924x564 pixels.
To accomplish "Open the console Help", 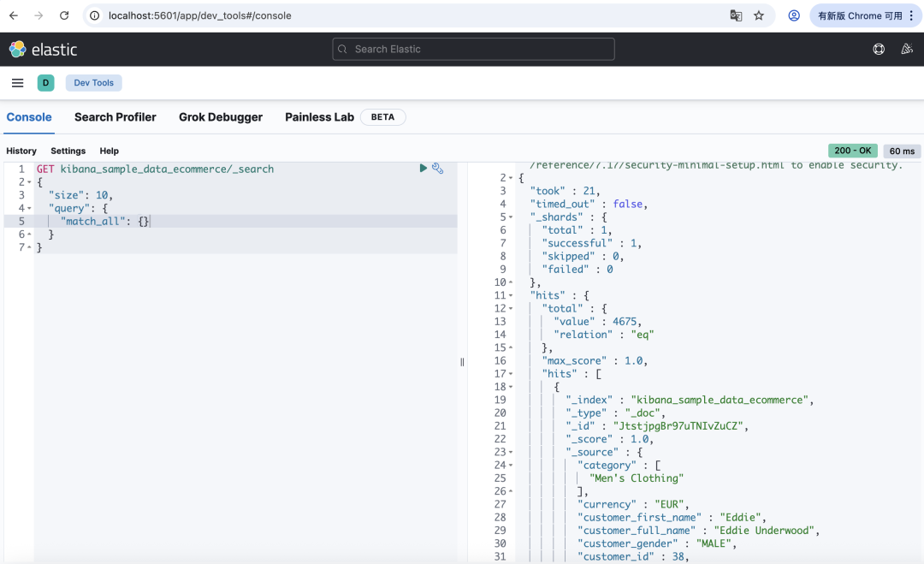I will 109,151.
